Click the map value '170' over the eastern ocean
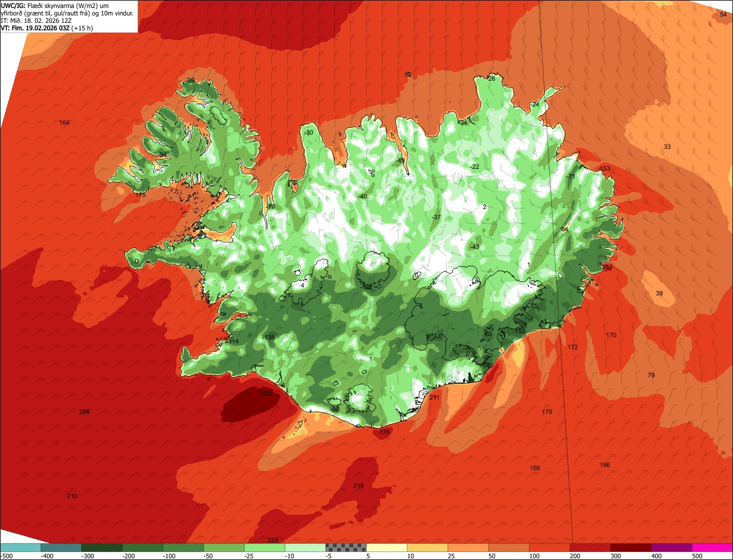The image size is (733, 560). (611, 335)
